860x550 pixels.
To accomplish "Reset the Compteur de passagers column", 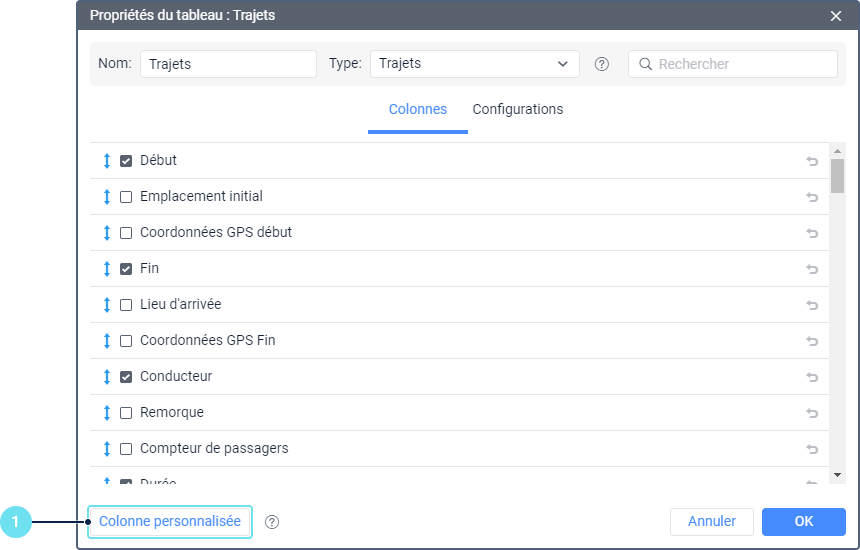I will pyautogui.click(x=812, y=449).
